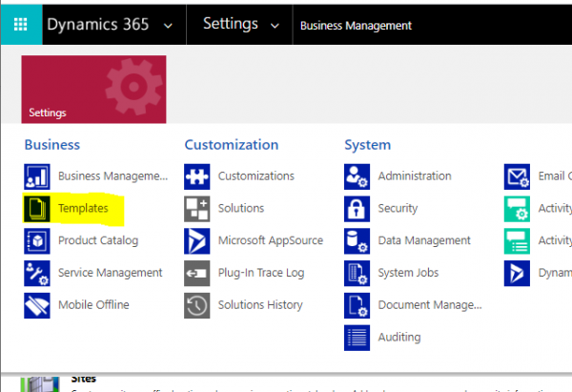Click the Business section heading

(52, 145)
